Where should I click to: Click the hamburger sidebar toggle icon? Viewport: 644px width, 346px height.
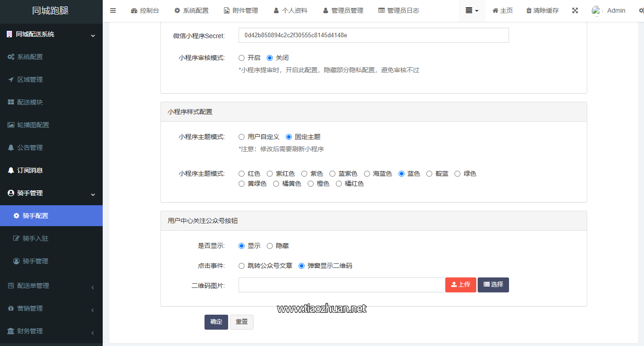pos(113,10)
